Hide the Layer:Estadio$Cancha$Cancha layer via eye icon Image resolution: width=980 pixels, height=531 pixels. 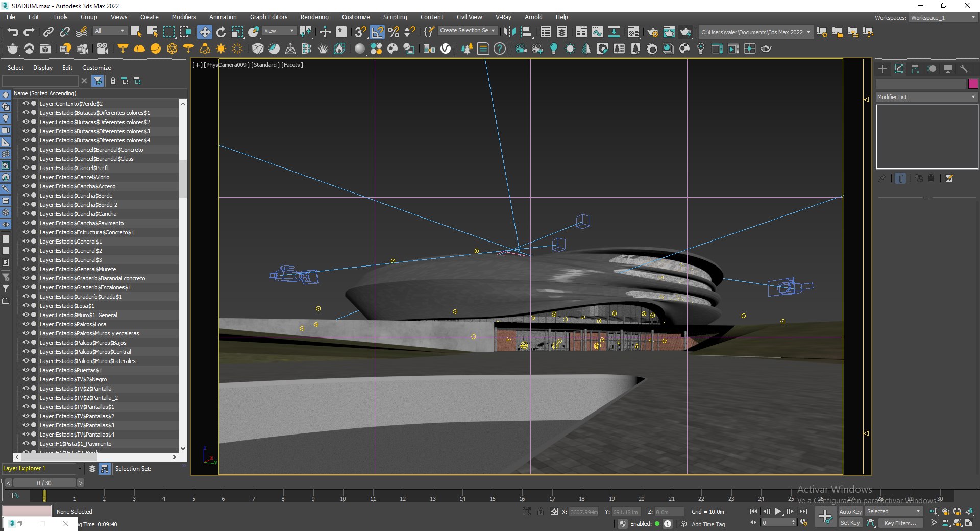26,214
